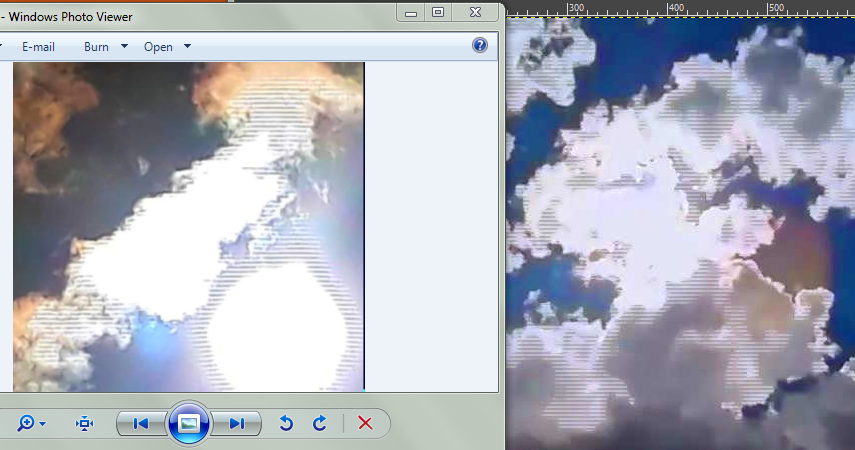
Task: Expand the Open dropdown arrow
Action: 187,46
